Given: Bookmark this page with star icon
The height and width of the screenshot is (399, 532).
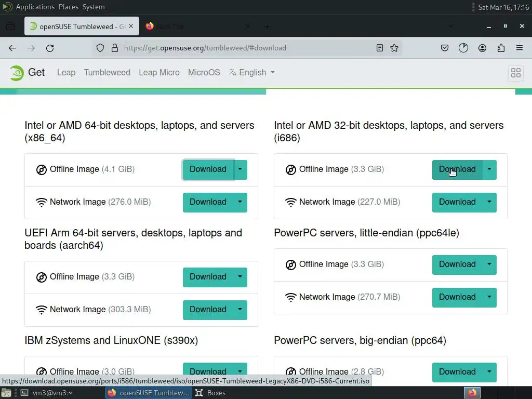Looking at the screenshot, I should pyautogui.click(x=394, y=48).
